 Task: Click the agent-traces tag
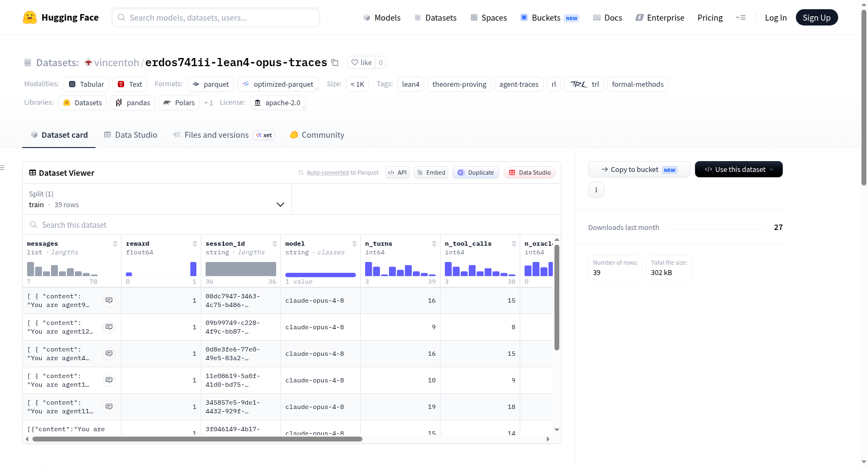(x=519, y=84)
